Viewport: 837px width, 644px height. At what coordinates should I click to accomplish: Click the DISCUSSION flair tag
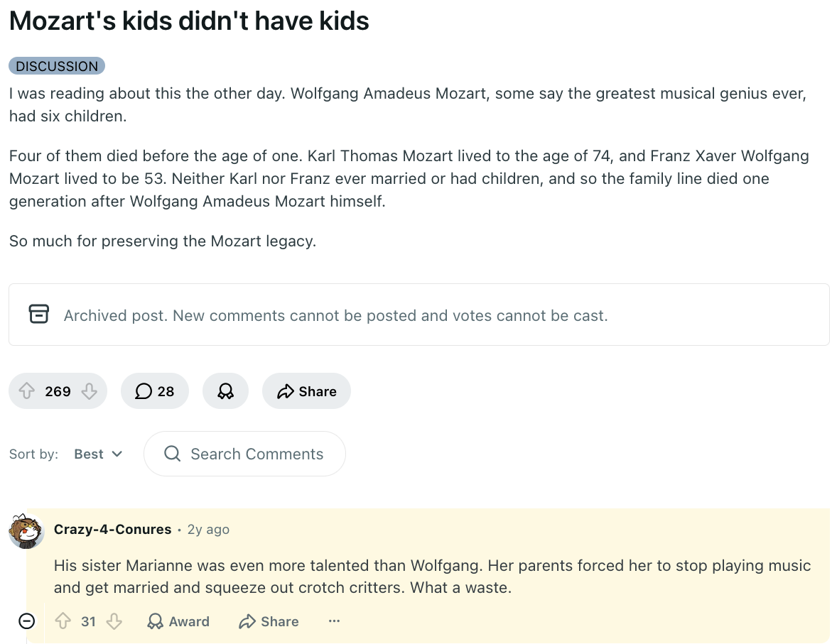[57, 66]
